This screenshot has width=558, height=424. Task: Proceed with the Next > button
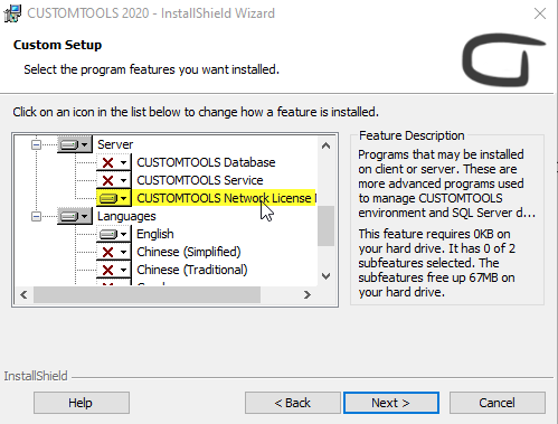coord(391,403)
